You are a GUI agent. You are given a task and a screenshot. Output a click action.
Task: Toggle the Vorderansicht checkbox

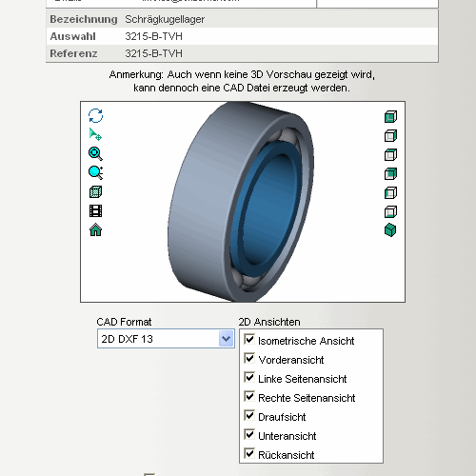tap(249, 358)
